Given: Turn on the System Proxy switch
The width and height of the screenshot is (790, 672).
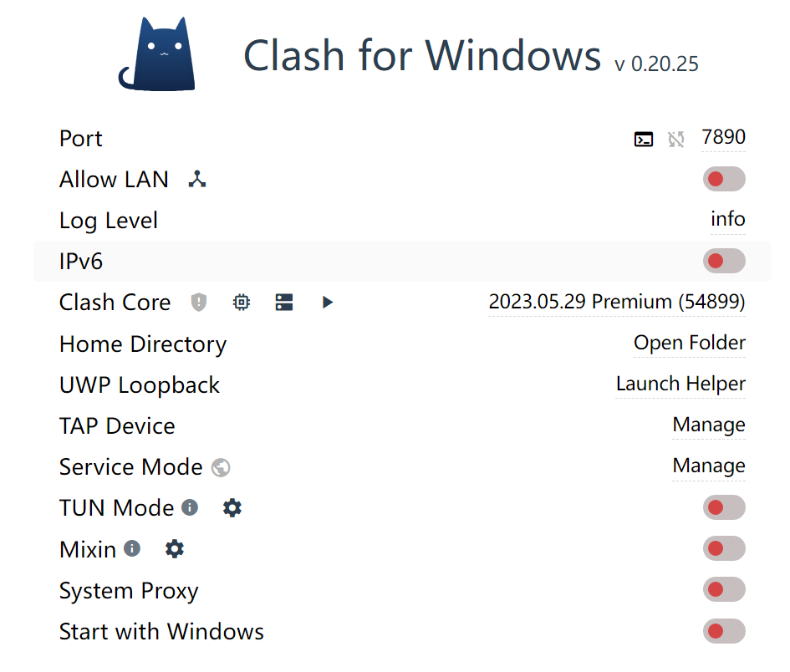Looking at the screenshot, I should [724, 589].
